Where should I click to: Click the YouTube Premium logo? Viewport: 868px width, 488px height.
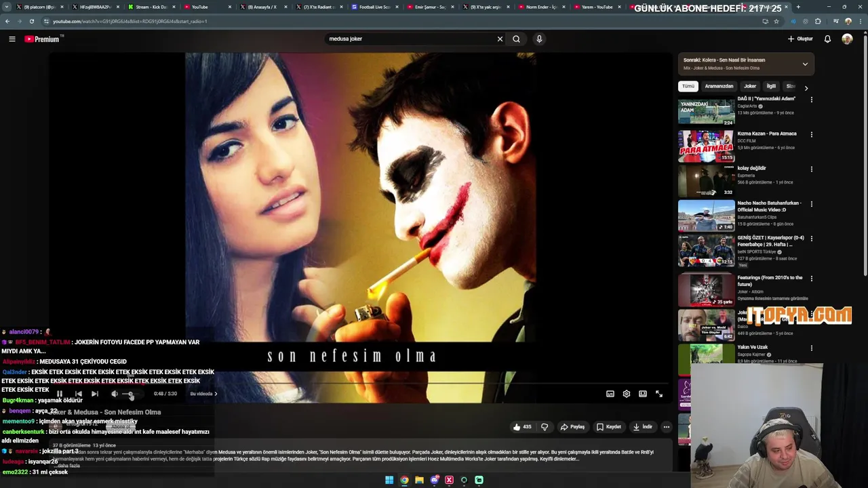42,39
